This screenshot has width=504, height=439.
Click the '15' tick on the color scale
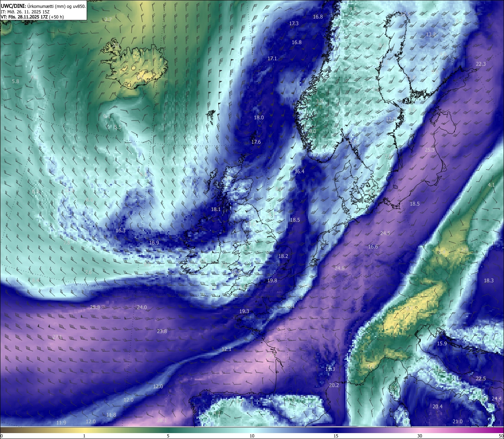(x=336, y=436)
